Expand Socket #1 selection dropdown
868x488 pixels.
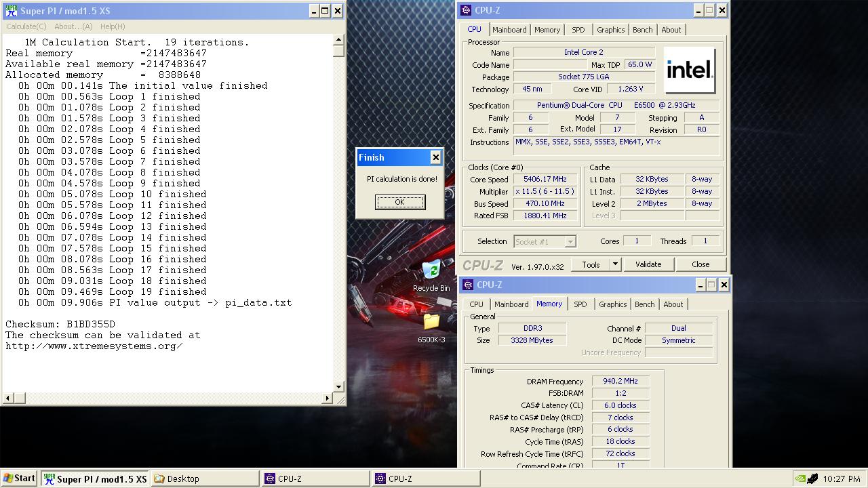click(570, 241)
